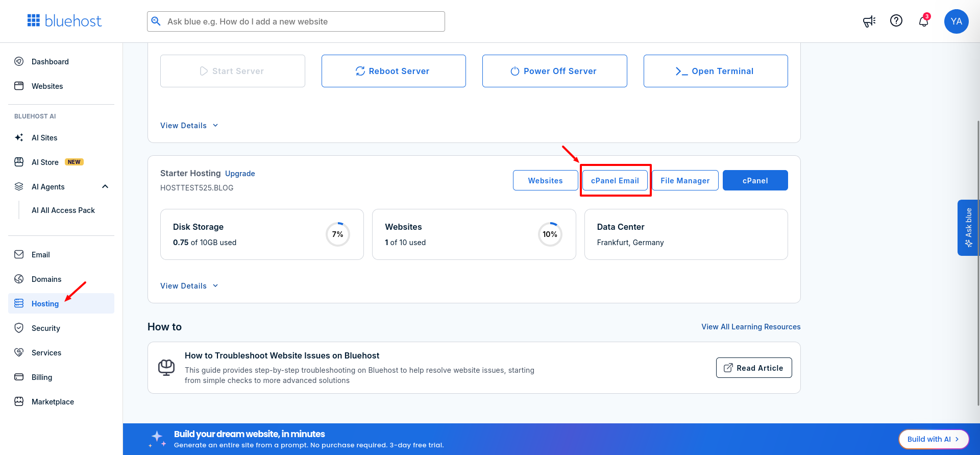Click the Bluehost logo grid icon
Screen dimensions: 980x455
point(34,20)
